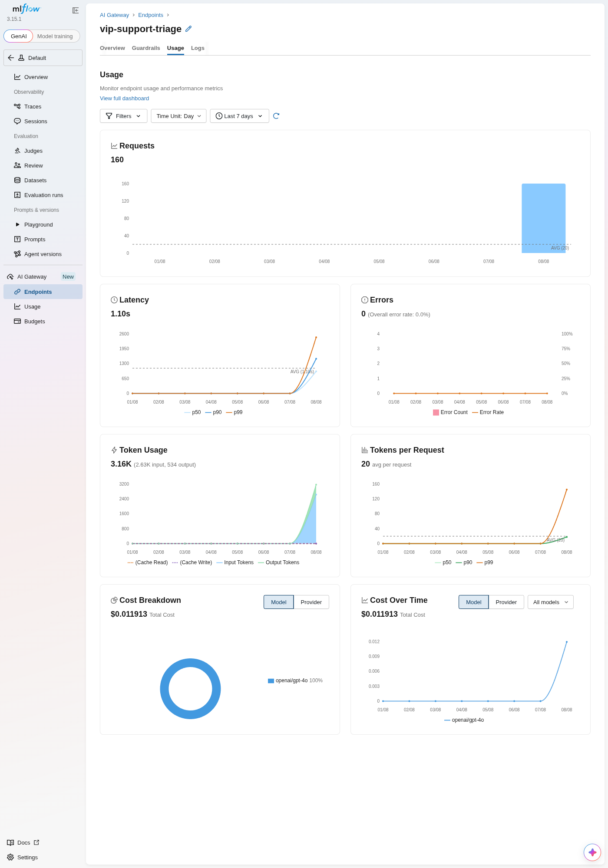The image size is (608, 868).
Task: Open the AI assistant sparkle button
Action: click(x=592, y=852)
